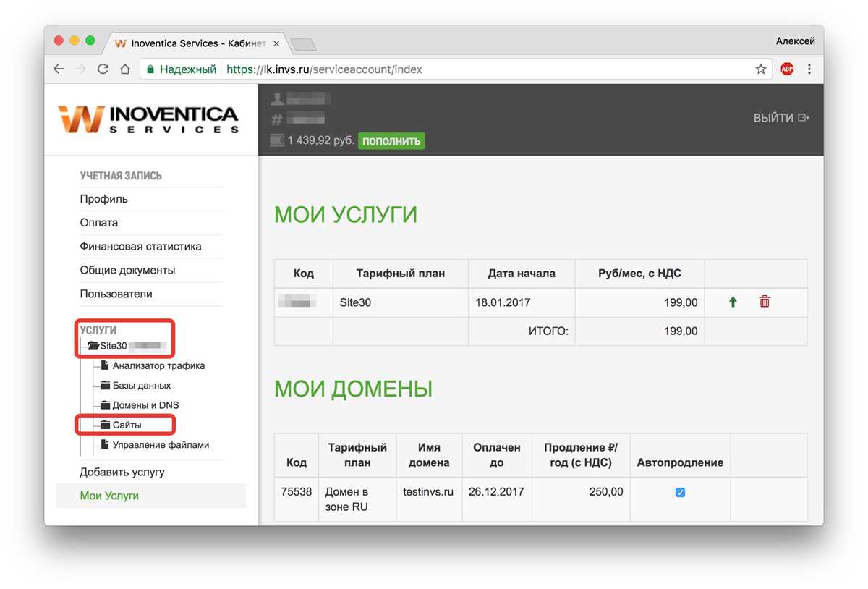868x589 pixels.
Task: Go to Профиль in the sidebar
Action: click(103, 199)
